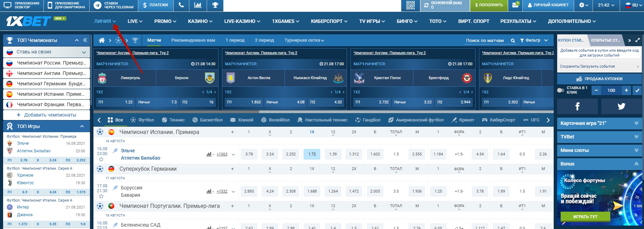
Task: Click the football icon in the breadcrumb
Action: coord(118,40)
